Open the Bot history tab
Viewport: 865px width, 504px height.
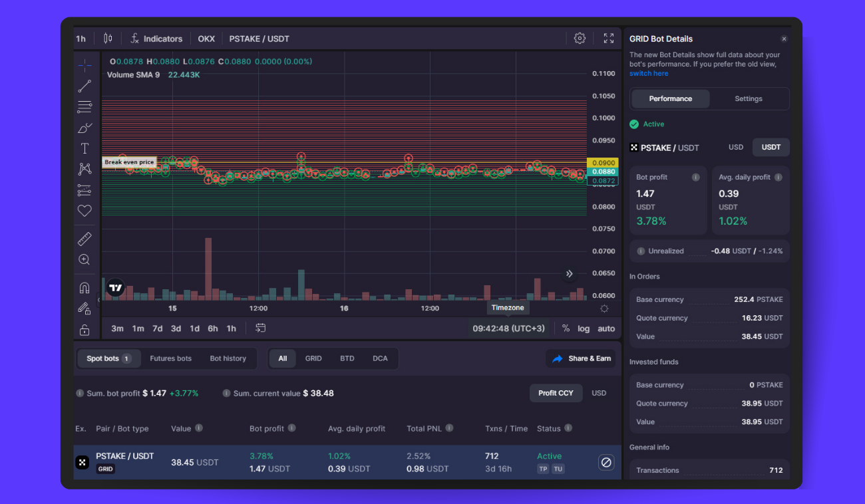click(x=228, y=358)
